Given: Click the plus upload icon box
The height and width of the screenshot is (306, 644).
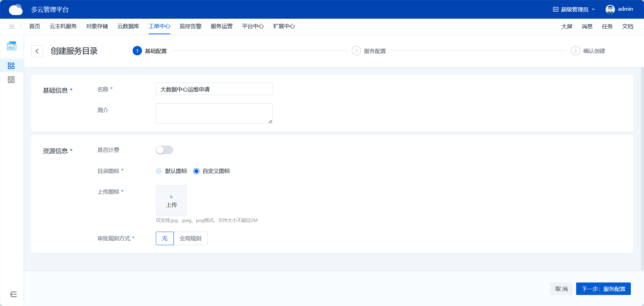Looking at the screenshot, I should pyautogui.click(x=171, y=201).
